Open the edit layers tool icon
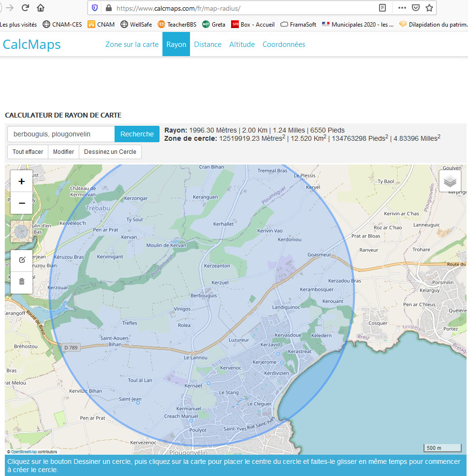Screen dimensions: 468x476 (x=22, y=260)
